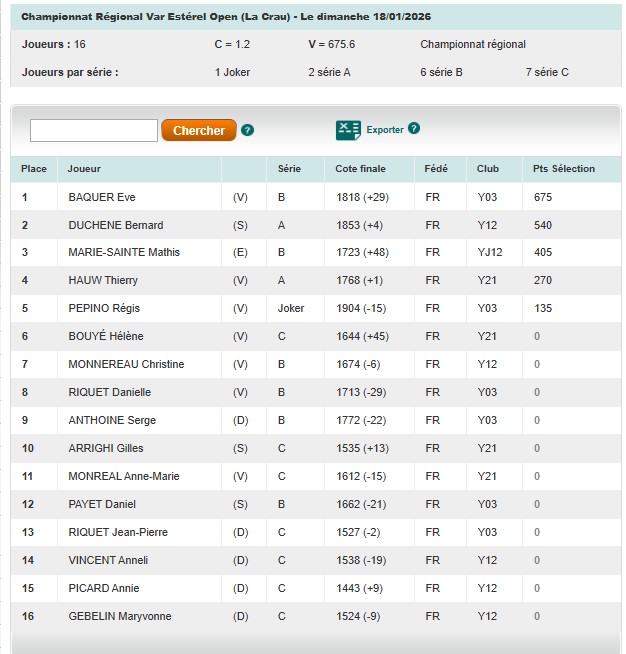Click the Chercher search button
This screenshot has width=626, height=654.
[199, 131]
